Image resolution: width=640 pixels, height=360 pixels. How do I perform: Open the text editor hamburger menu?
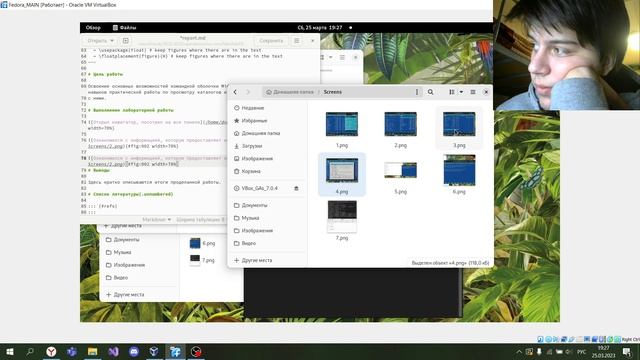[297, 40]
